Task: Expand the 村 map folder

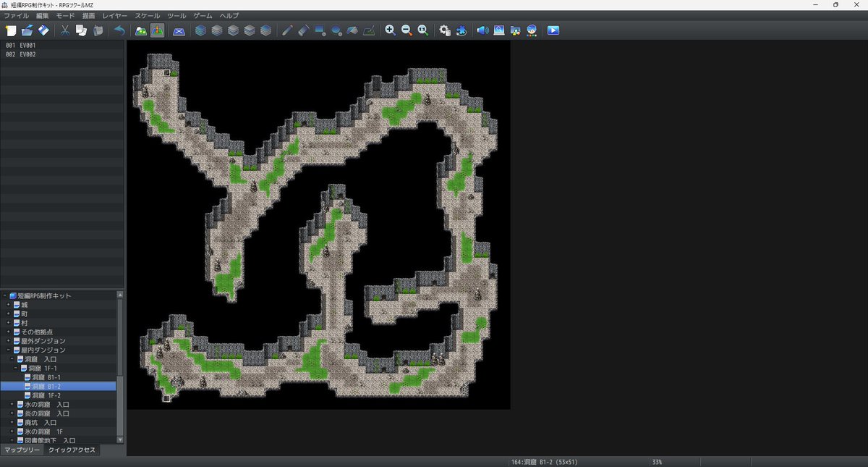Action: pos(9,323)
